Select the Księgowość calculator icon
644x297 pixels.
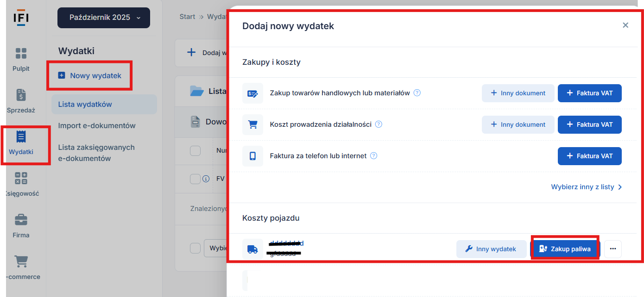coord(21,179)
